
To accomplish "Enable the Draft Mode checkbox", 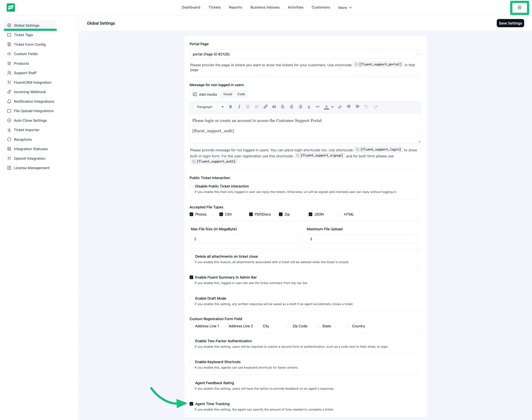I will [191, 298].
